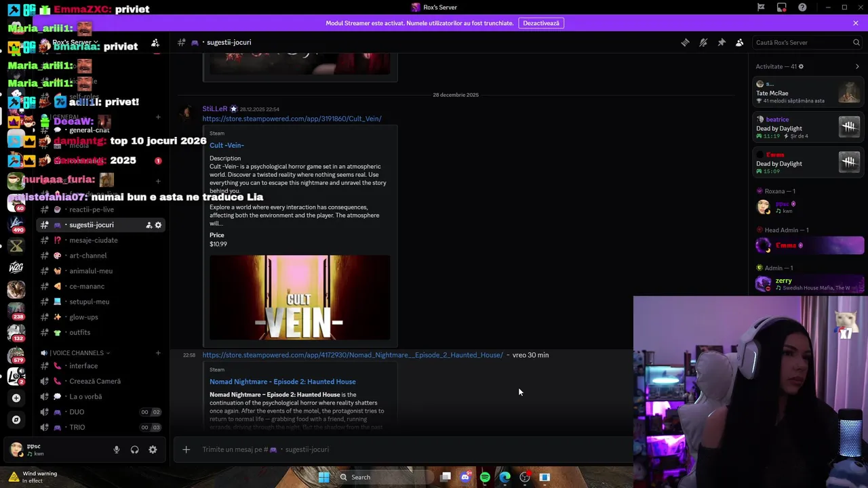Open Windows Start button

pos(324,477)
